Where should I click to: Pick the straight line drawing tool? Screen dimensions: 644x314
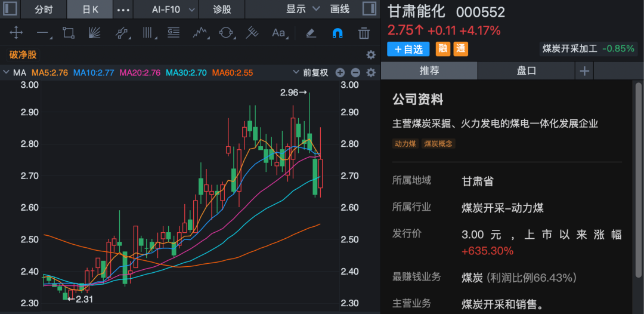pyautogui.click(x=42, y=33)
